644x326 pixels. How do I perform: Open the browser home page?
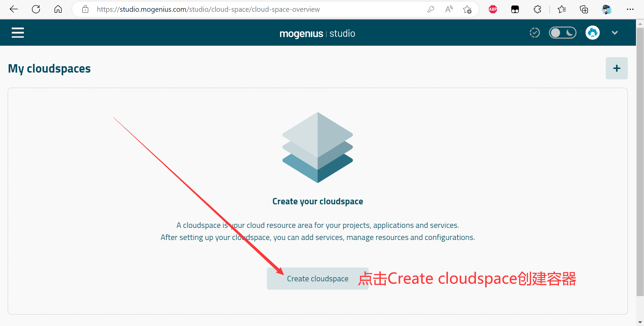click(58, 9)
